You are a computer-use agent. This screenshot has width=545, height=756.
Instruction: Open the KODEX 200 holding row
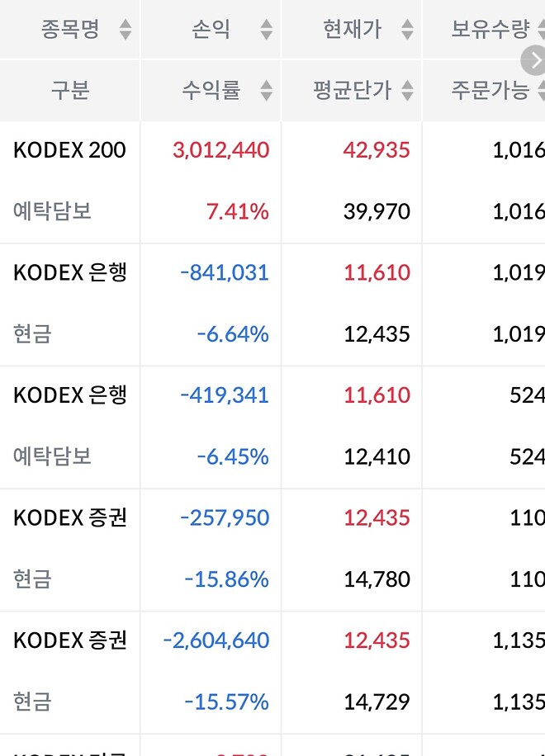[x=69, y=150]
